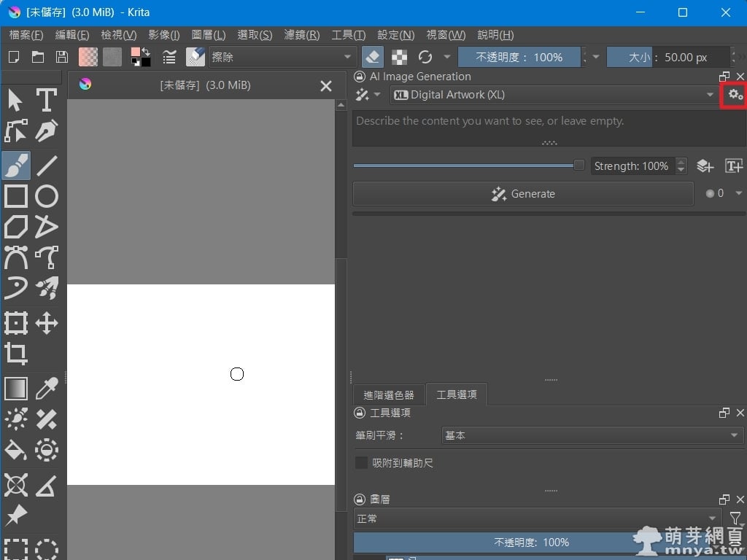
Task: Activate the Move tool
Action: 47,323
